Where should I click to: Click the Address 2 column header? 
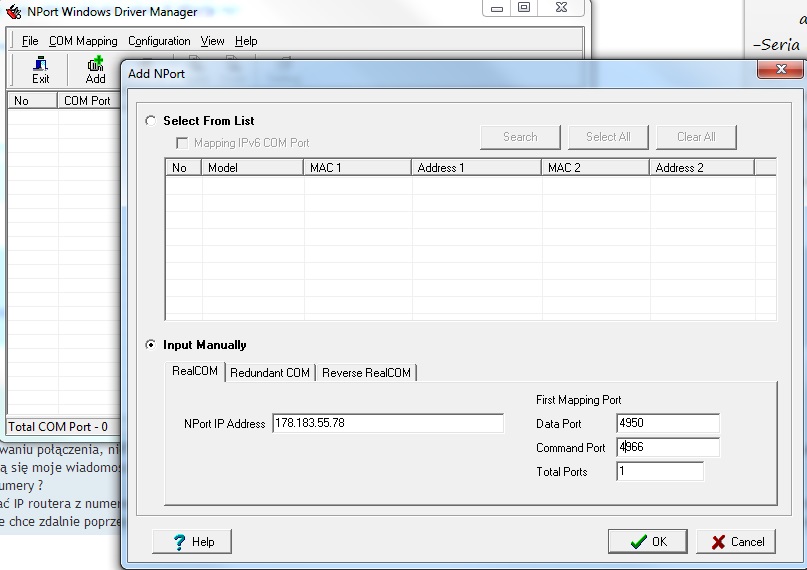(x=702, y=168)
